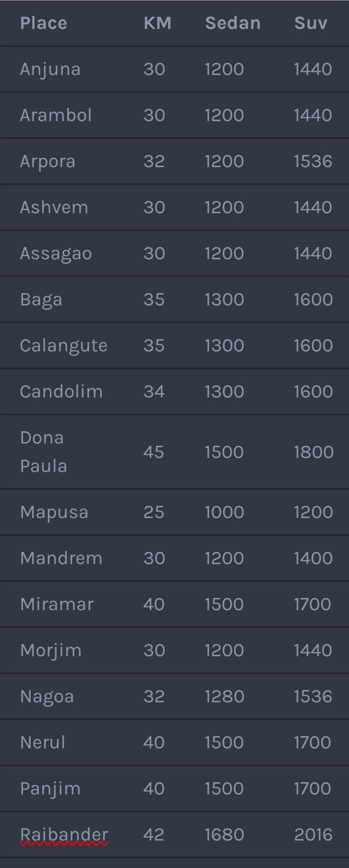The height and width of the screenshot is (868, 349).
Task: Select the Baga row name
Action: click(x=41, y=300)
